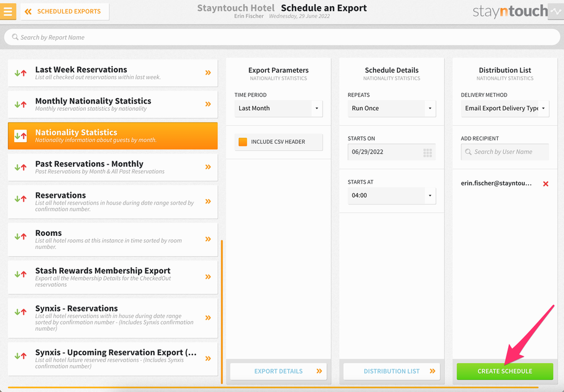Click export arrows icon for Last Week Reservations
The image size is (564, 392).
click(20, 73)
